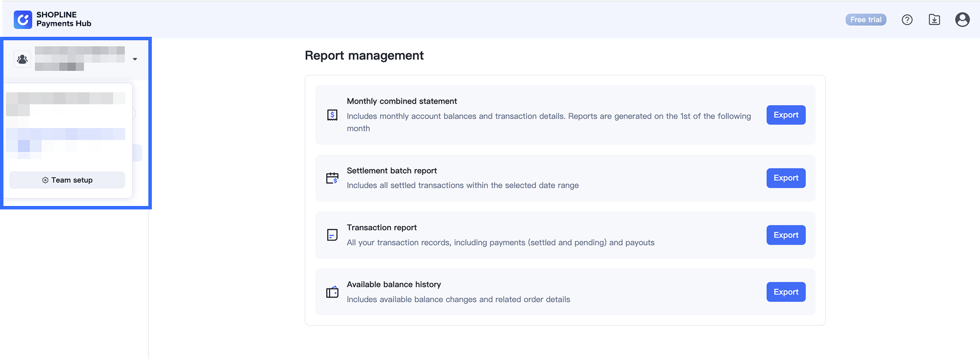Click the Settlement batch report calendar icon

pos(332,178)
